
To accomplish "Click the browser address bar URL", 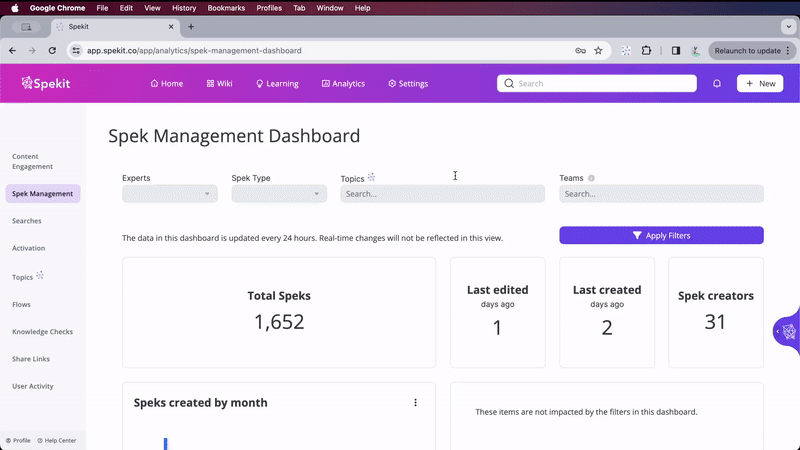I will pos(194,51).
